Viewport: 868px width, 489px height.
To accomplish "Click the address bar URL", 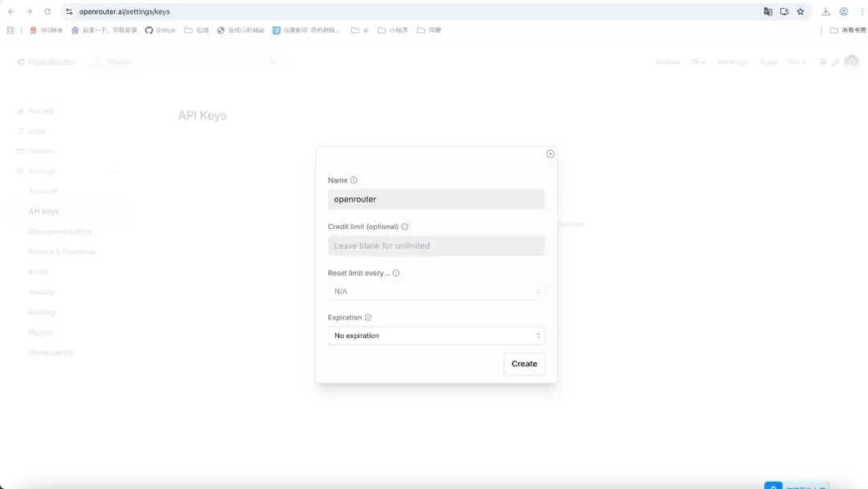I will click(x=125, y=11).
